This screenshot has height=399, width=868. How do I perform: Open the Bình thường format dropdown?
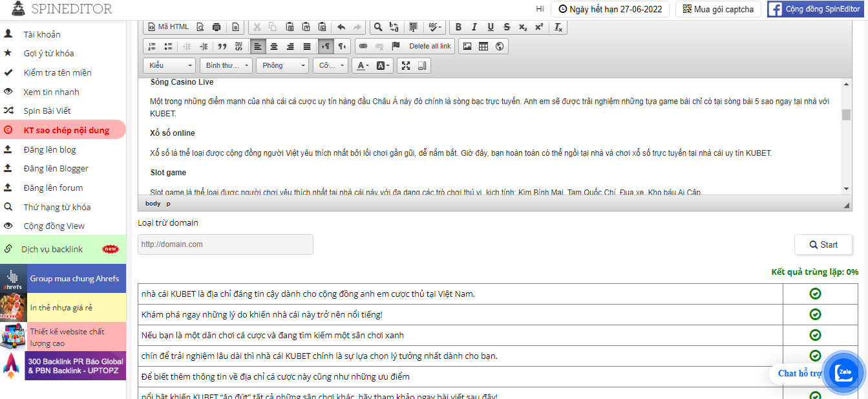click(x=226, y=65)
